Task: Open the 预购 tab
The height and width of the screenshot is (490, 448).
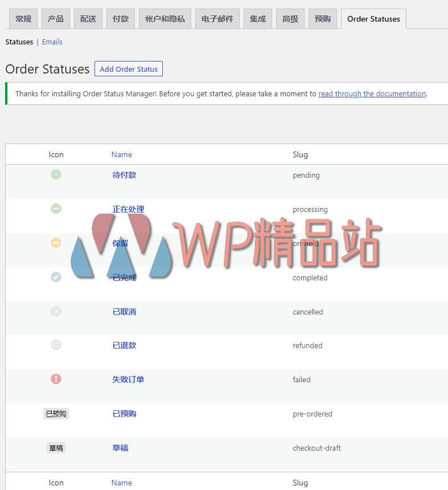Action: click(x=323, y=19)
